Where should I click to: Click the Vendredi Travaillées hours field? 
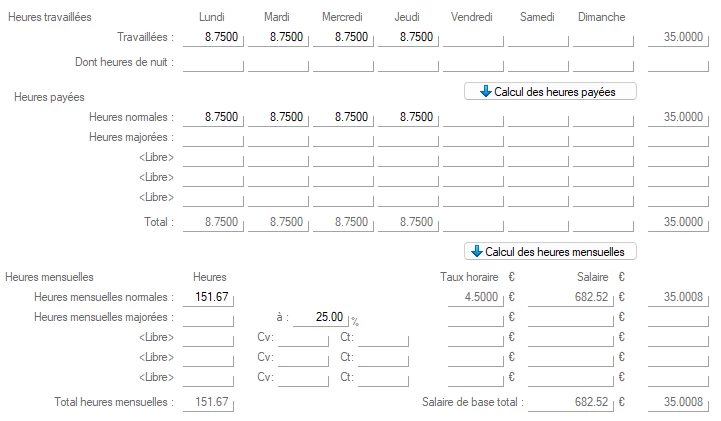[x=471, y=37]
